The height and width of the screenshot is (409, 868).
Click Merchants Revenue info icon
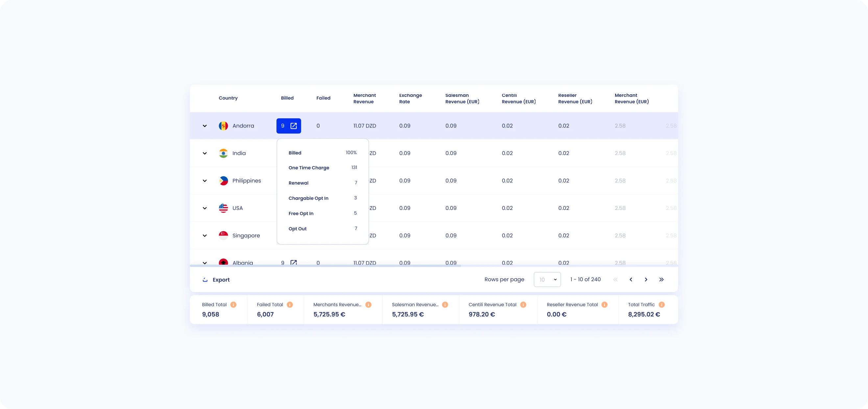(x=368, y=305)
